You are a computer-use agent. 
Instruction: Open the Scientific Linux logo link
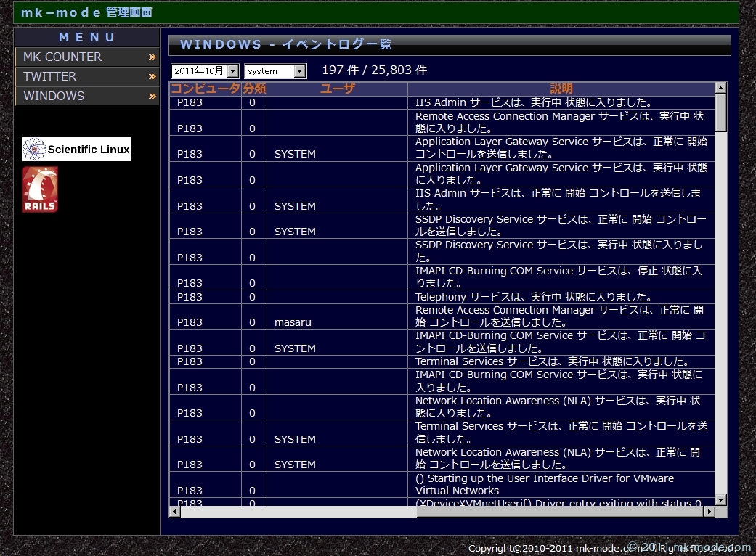point(76,149)
